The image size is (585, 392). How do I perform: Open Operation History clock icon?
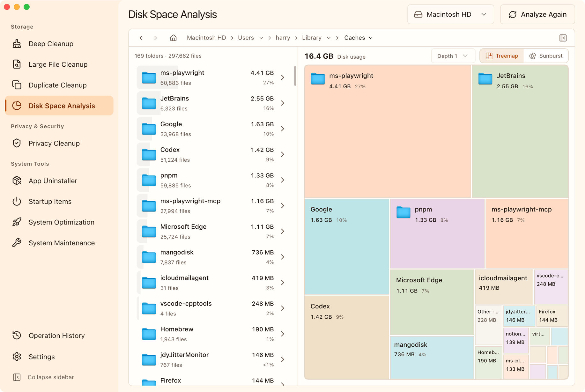17,336
